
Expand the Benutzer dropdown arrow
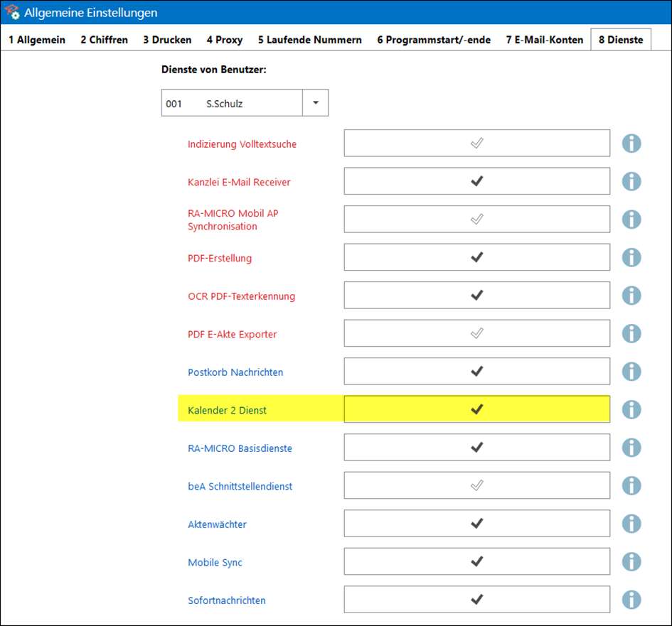[316, 103]
